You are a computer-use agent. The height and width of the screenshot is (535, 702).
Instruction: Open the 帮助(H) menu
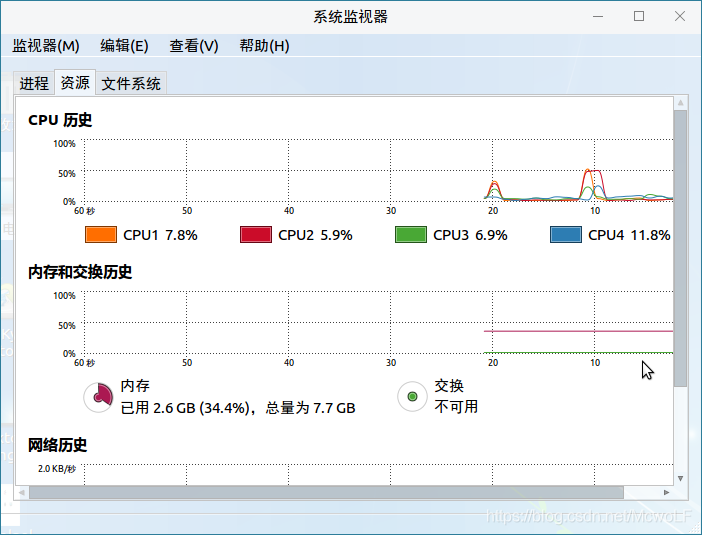click(264, 46)
